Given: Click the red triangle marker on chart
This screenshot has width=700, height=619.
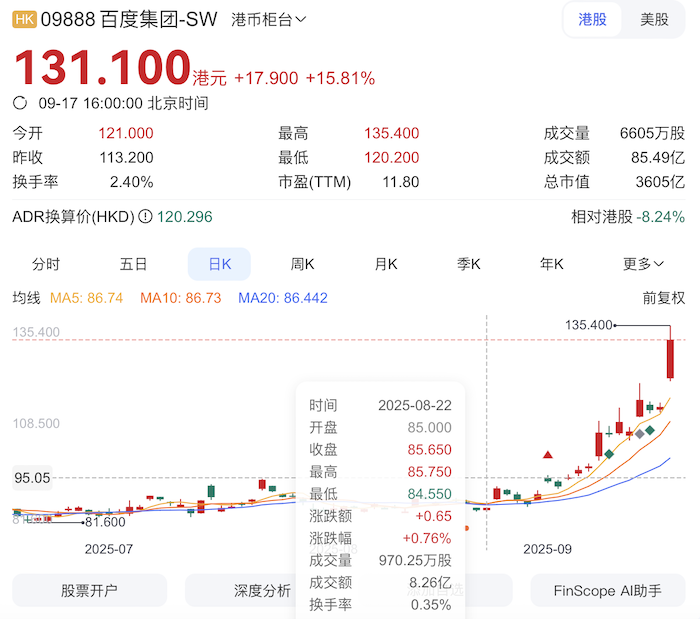Looking at the screenshot, I should (x=548, y=455).
